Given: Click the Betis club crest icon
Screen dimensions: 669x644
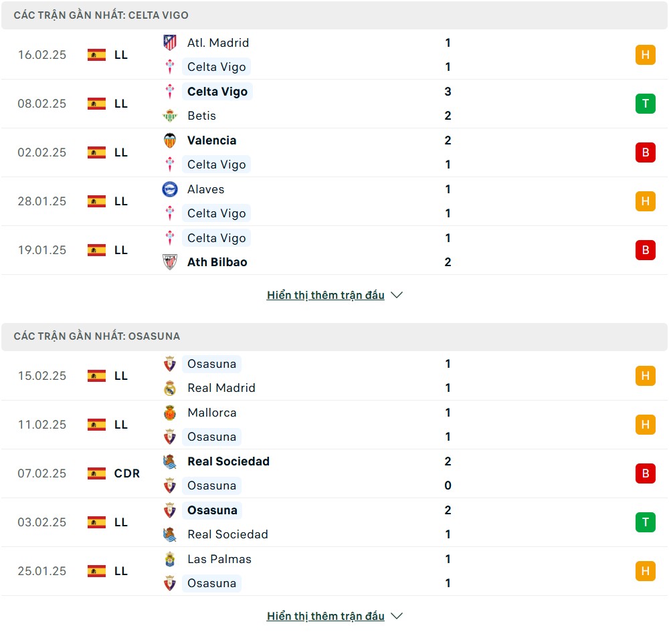Looking at the screenshot, I should [x=170, y=116].
